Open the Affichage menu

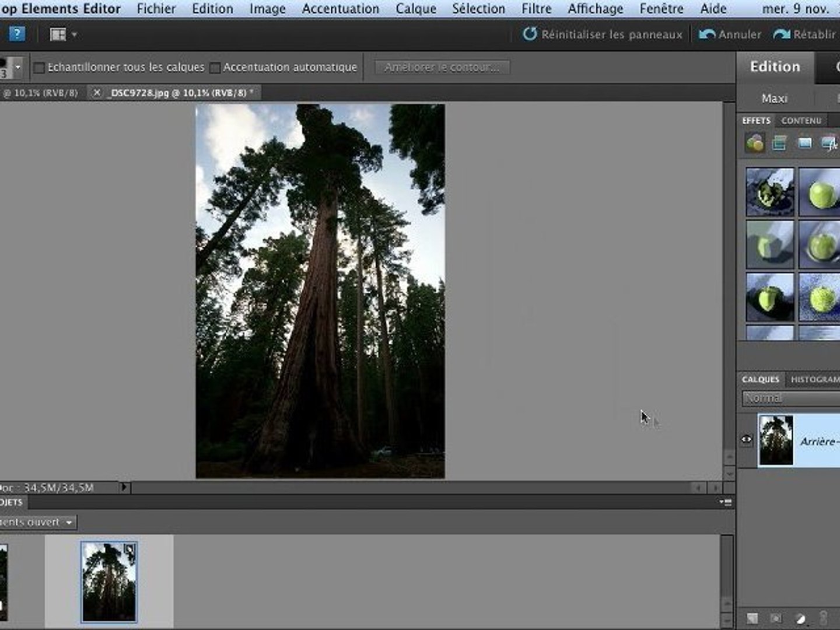596,9
